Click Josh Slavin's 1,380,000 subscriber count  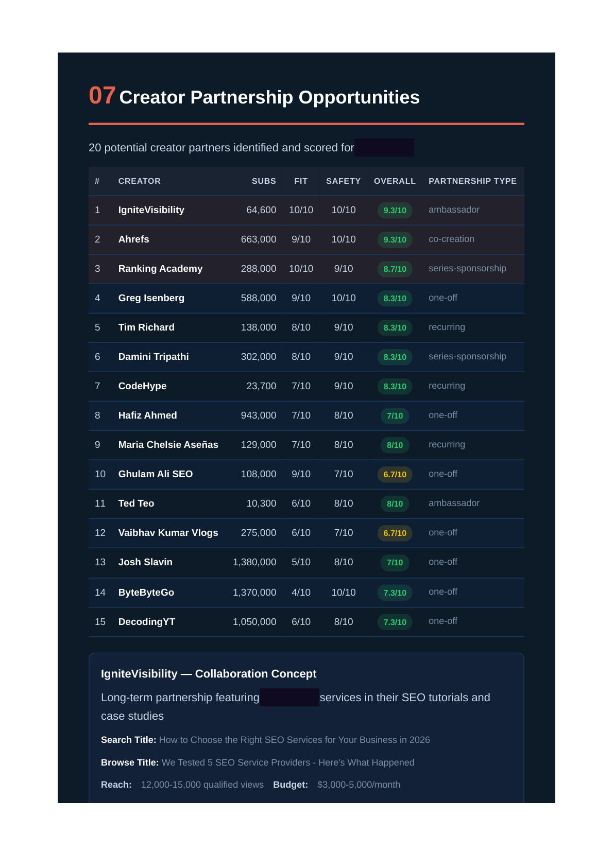pyautogui.click(x=254, y=562)
